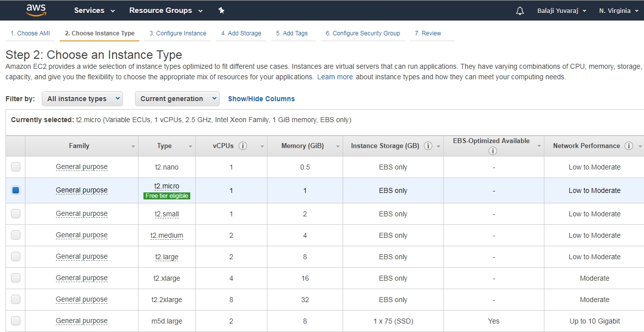Click the pushpin shortcut icon

(222, 10)
